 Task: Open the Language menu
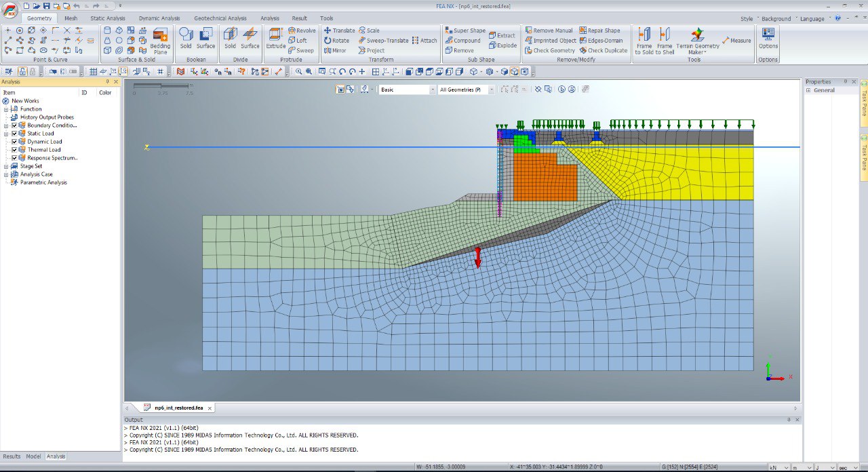tap(814, 19)
